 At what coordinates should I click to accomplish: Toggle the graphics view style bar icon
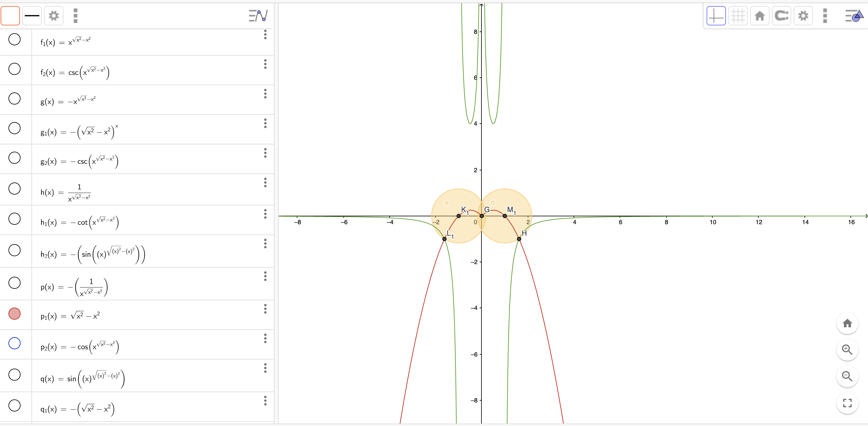click(854, 15)
